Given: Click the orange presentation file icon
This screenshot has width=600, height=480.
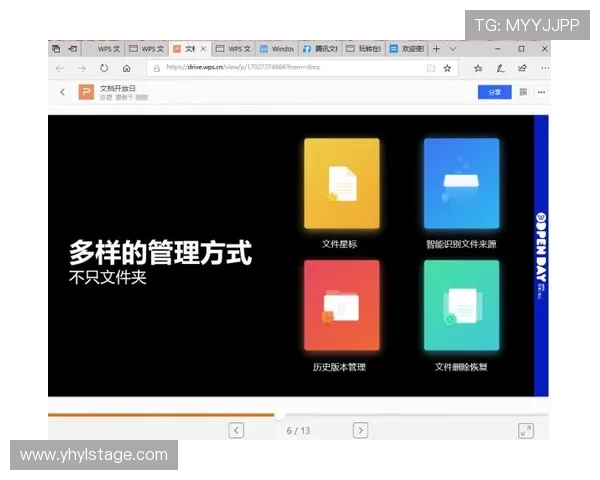Looking at the screenshot, I should click(86, 92).
